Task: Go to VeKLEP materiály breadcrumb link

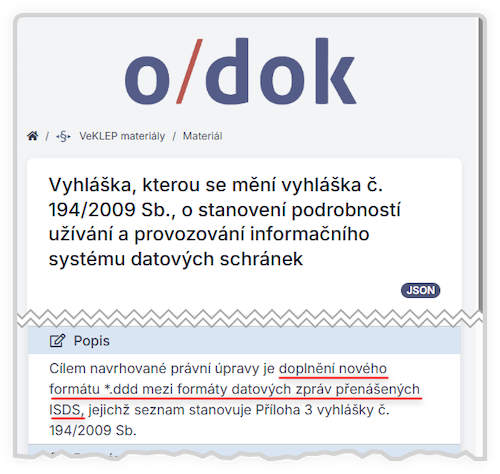Action: 122,136
